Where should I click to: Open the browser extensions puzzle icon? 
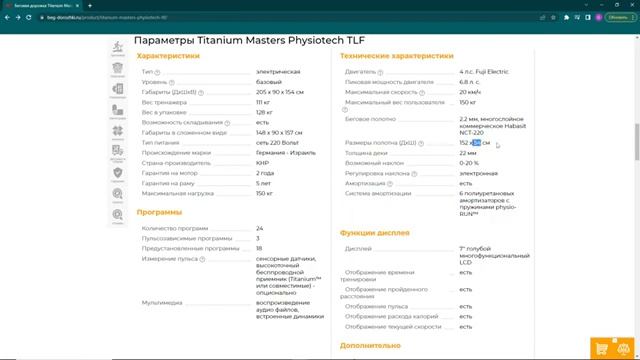coord(567,18)
